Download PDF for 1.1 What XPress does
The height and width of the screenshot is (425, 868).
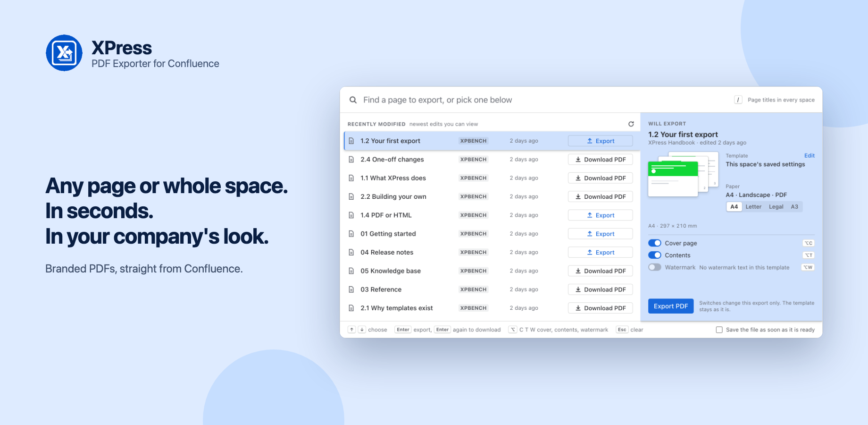[601, 178]
